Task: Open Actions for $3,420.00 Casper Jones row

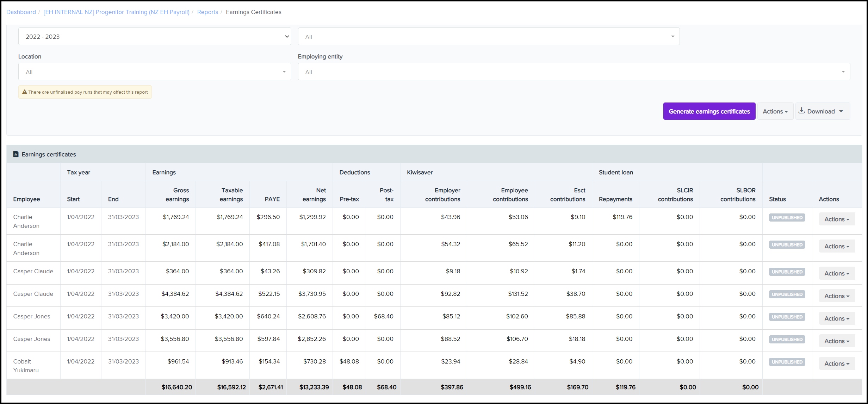Action: pyautogui.click(x=836, y=318)
